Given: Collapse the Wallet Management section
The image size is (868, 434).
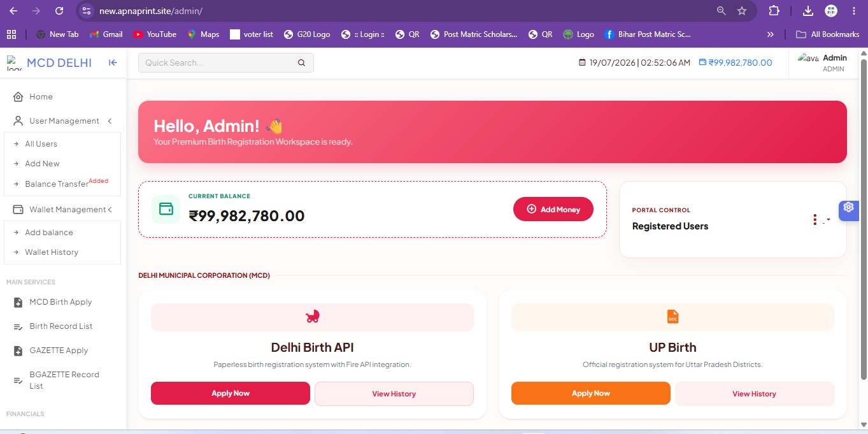Looking at the screenshot, I should 110,210.
